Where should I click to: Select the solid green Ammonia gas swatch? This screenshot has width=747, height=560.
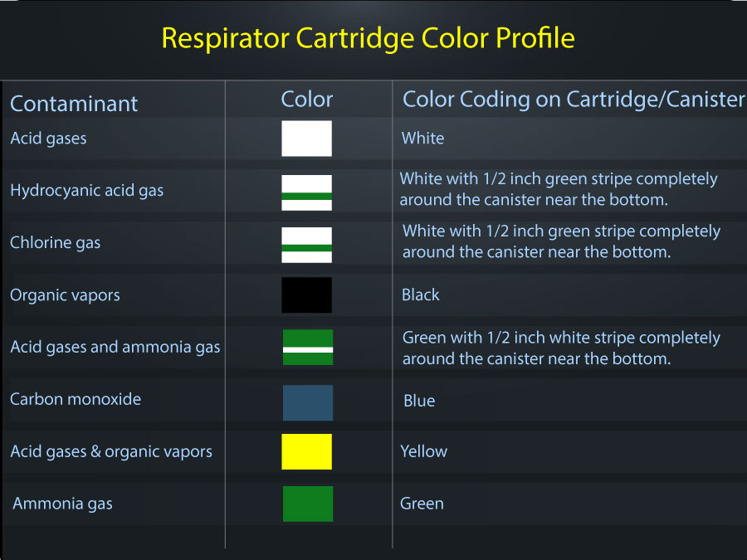(308, 504)
